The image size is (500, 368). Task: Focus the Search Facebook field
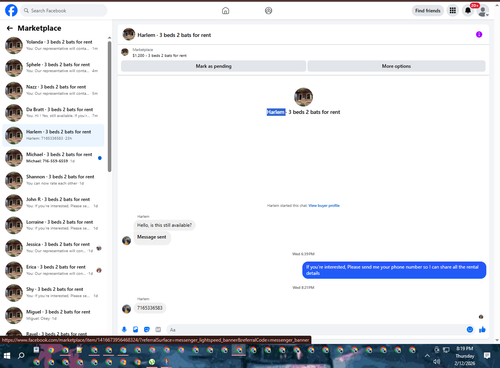[64, 11]
